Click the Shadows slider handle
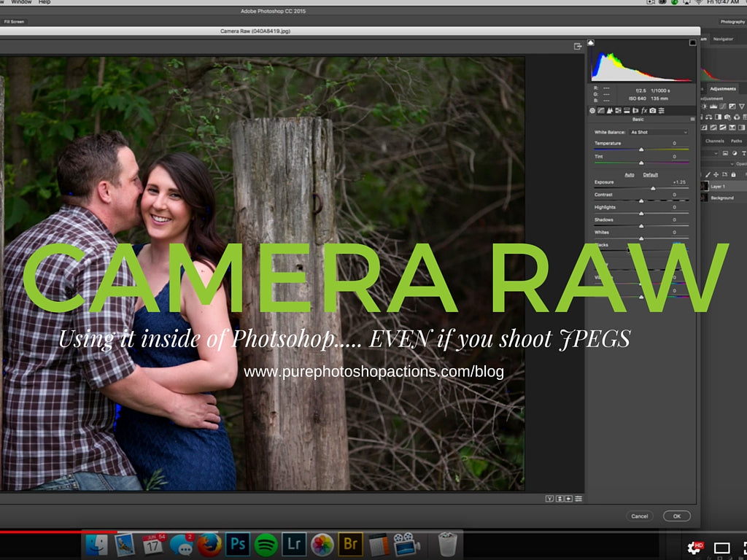This screenshot has width=747, height=560. [641, 226]
